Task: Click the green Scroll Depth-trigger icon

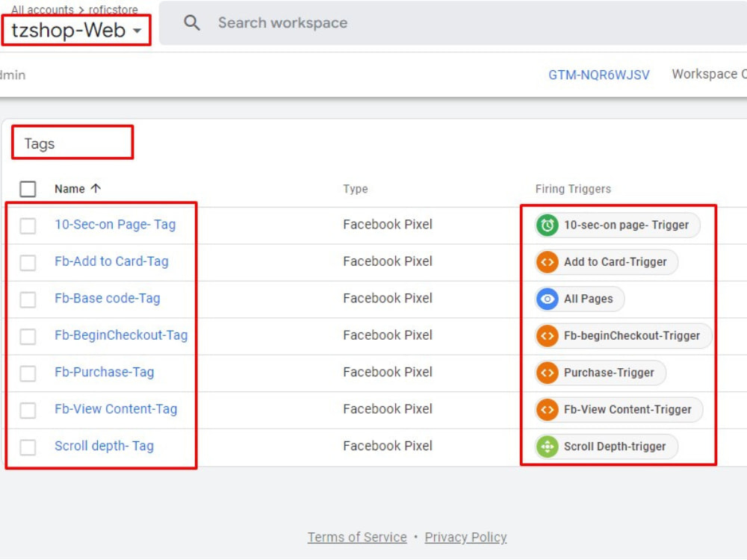Action: pyautogui.click(x=546, y=446)
